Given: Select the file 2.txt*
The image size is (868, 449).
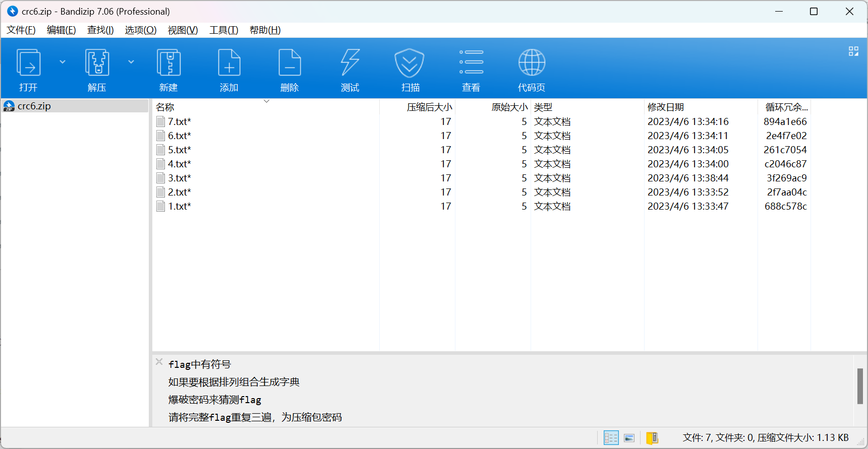Looking at the screenshot, I should coord(180,192).
